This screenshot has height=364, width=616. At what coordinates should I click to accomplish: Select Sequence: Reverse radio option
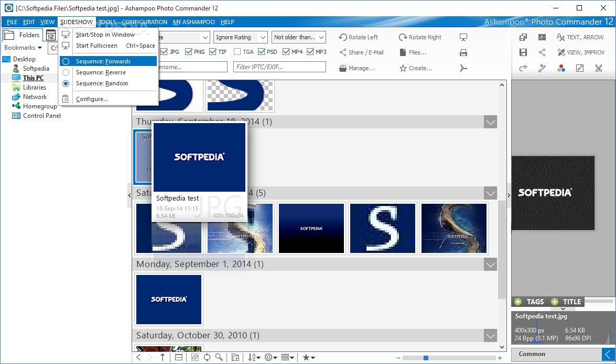point(108,72)
